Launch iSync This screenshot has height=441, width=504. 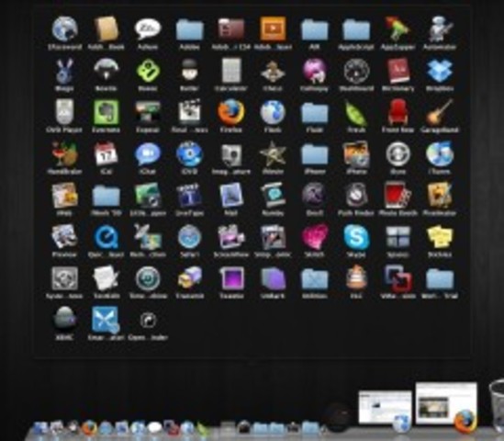pos(398,154)
